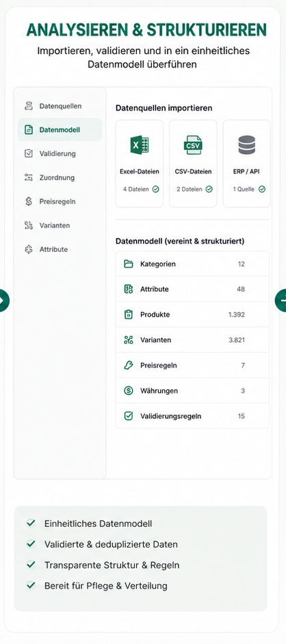
Task: Click the CSV file icon
Action: pos(193,145)
